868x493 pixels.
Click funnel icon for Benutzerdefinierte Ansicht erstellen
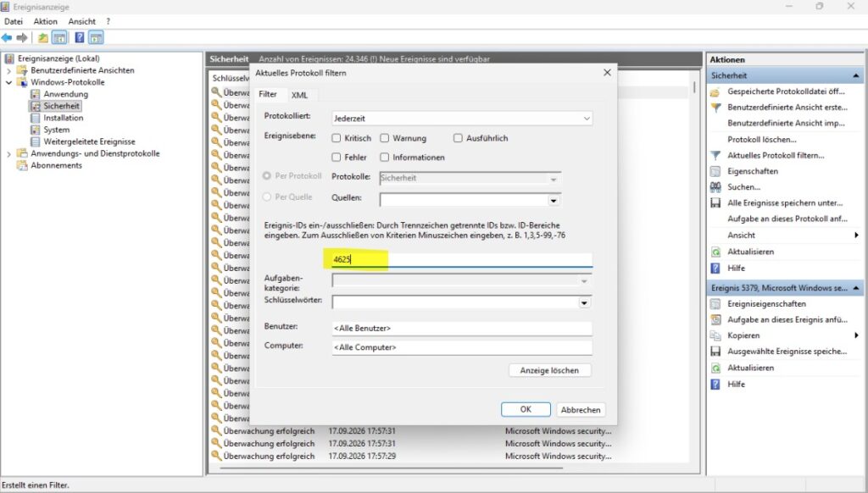tap(715, 108)
